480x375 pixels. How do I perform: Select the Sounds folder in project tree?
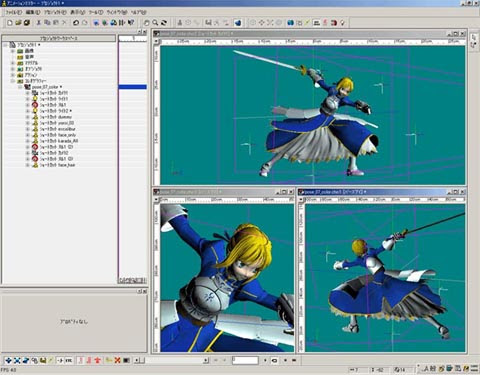[x=29, y=57]
